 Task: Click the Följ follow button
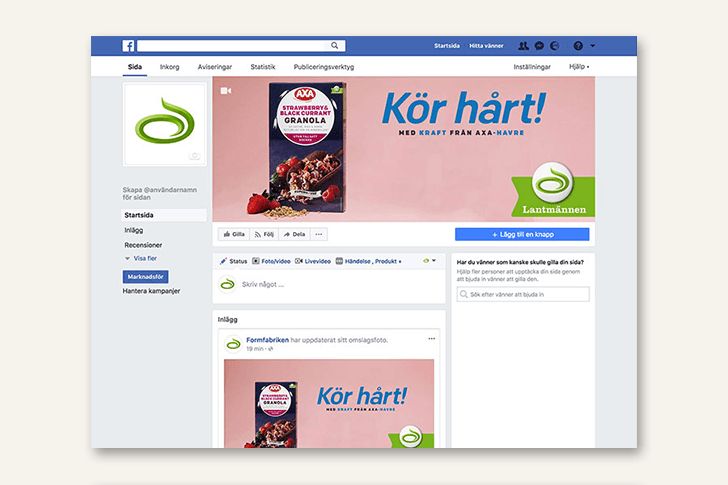(x=264, y=234)
